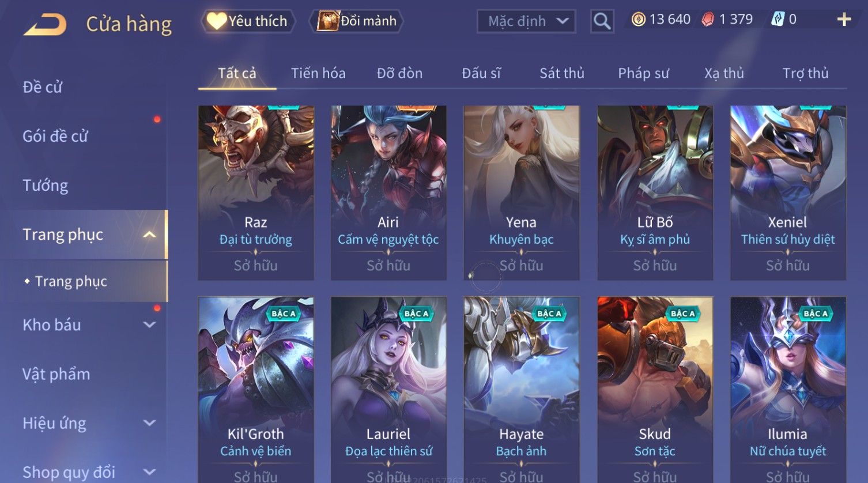The height and width of the screenshot is (483, 868).
Task: Open Đổi mảnh chest exchange
Action: 357,21
